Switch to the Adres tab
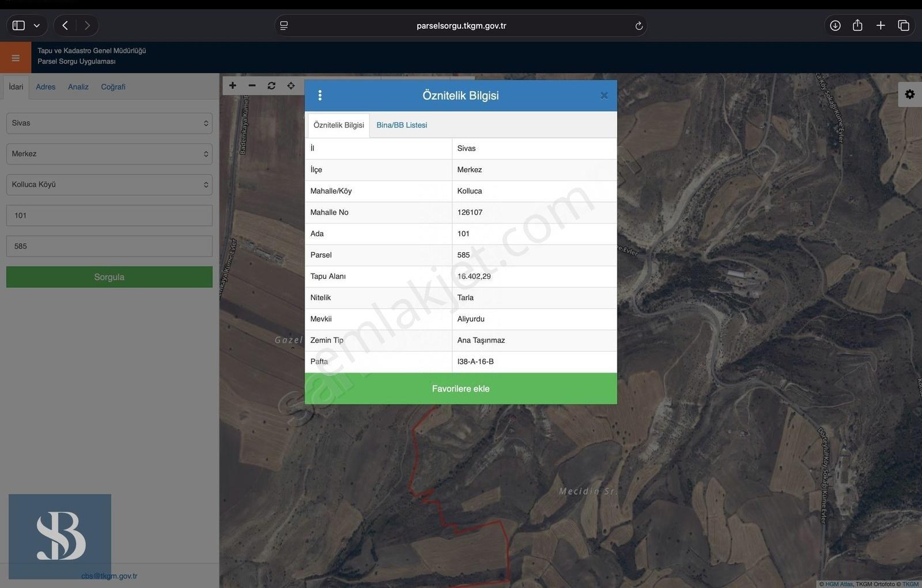 (x=46, y=87)
